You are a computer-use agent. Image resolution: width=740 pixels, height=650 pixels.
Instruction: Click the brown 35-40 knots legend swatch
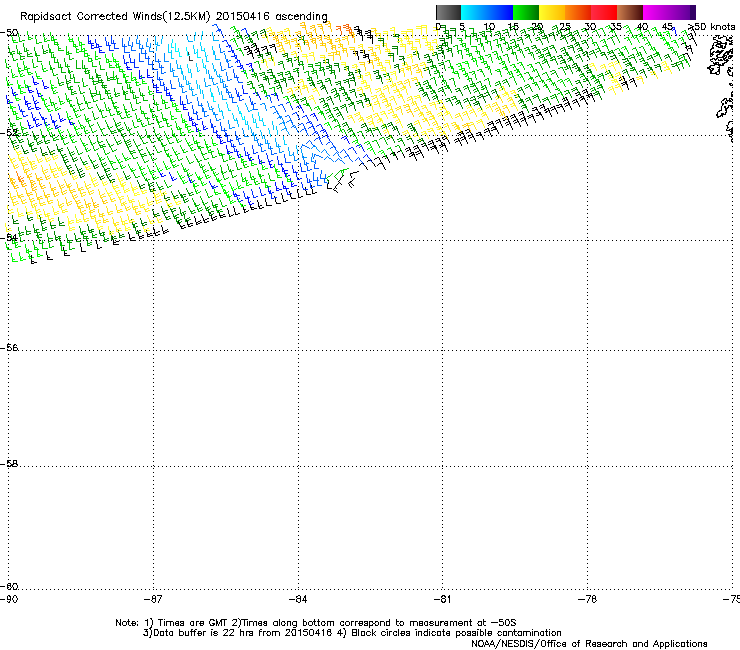pyautogui.click(x=630, y=12)
